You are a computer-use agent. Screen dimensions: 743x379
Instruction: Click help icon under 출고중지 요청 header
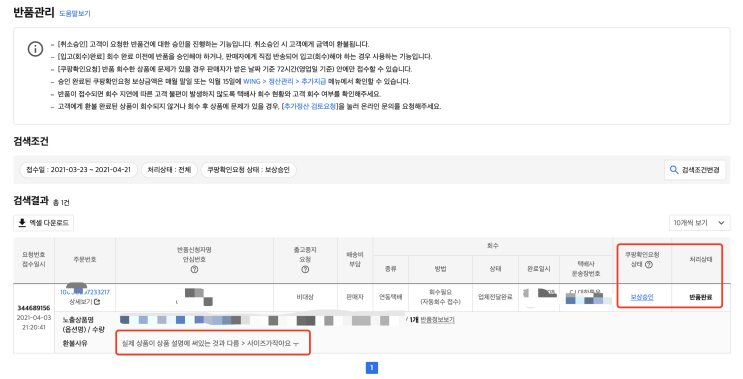305,270
